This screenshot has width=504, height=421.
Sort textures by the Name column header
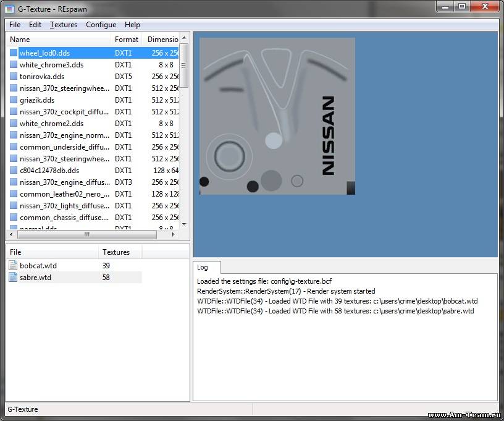(59, 39)
